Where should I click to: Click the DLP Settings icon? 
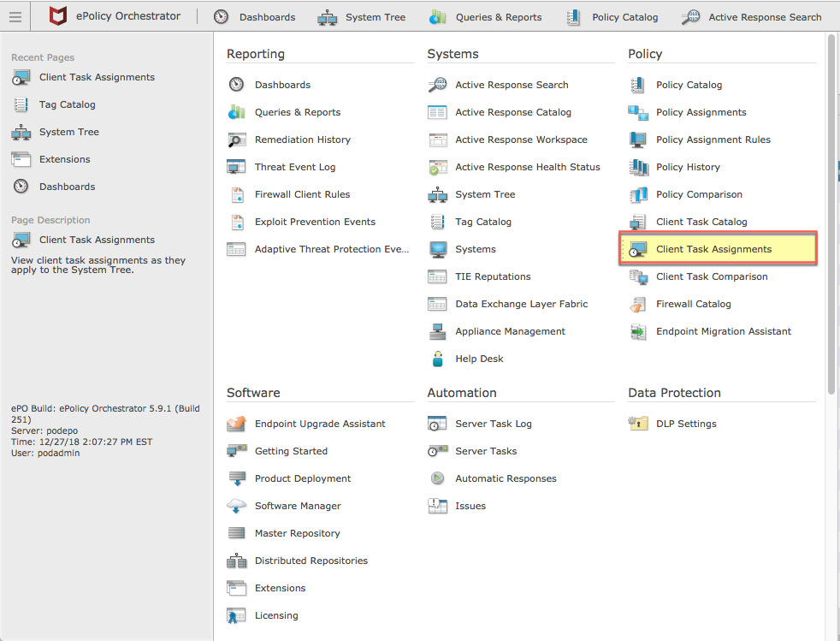pos(638,424)
